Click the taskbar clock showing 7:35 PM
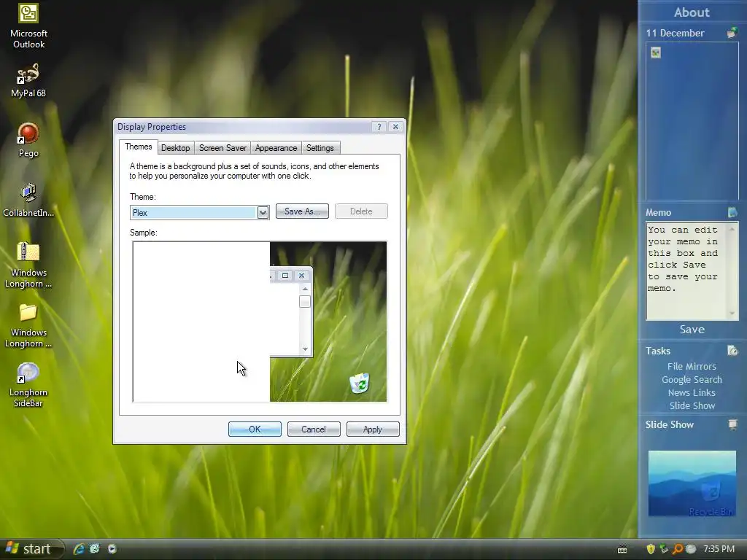Image resolution: width=747 pixels, height=560 pixels. pyautogui.click(x=719, y=549)
